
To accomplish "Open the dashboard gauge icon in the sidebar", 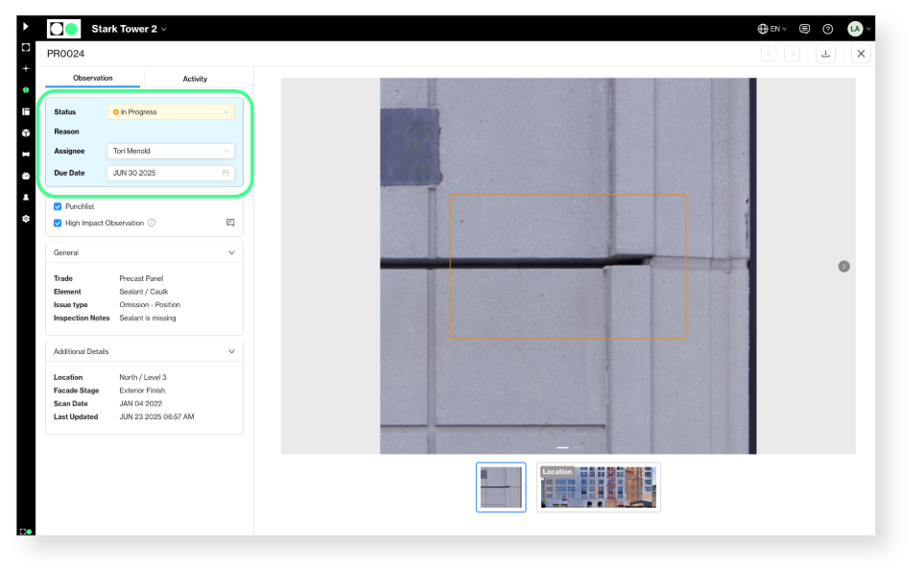I will [x=26, y=177].
